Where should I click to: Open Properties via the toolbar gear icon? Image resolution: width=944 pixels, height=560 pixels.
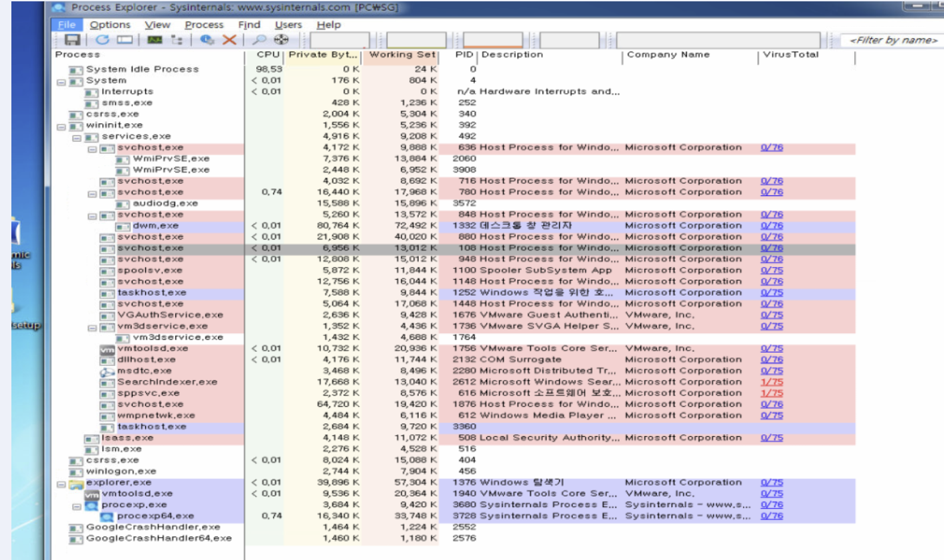click(207, 40)
